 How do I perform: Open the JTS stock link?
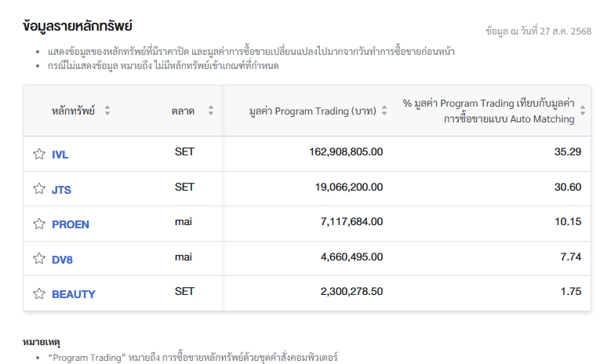(x=61, y=190)
